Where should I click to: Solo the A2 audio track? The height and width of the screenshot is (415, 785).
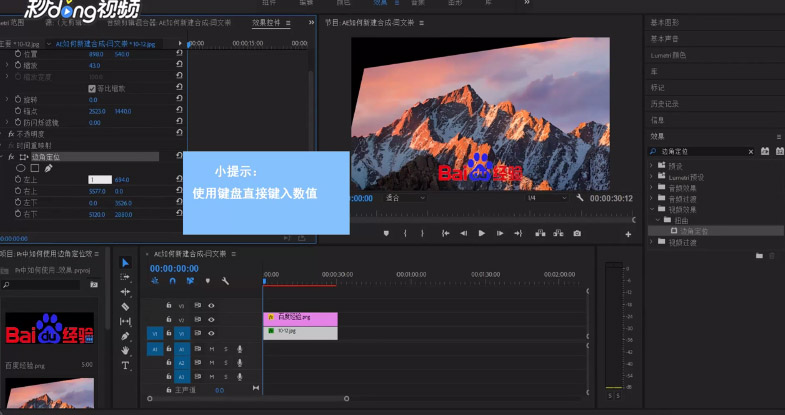(226, 362)
